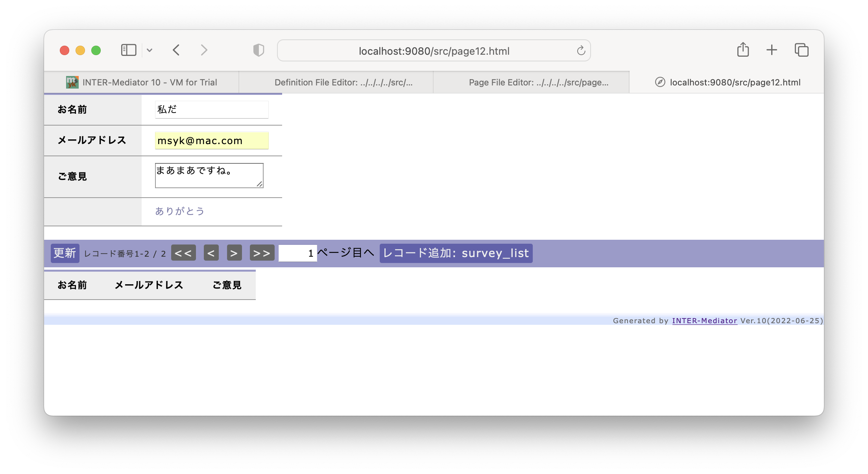Focus the メールアドレス email input field
This screenshot has width=868, height=474.
(x=212, y=141)
